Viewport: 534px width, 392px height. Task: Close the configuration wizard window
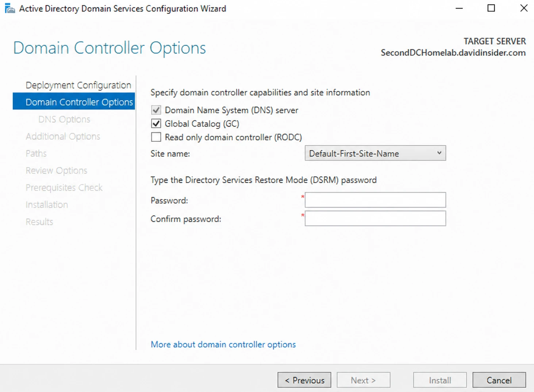coord(524,8)
